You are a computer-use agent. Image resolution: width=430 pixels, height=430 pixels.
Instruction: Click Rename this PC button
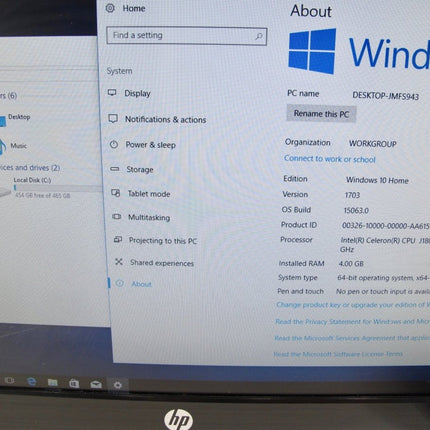click(321, 114)
